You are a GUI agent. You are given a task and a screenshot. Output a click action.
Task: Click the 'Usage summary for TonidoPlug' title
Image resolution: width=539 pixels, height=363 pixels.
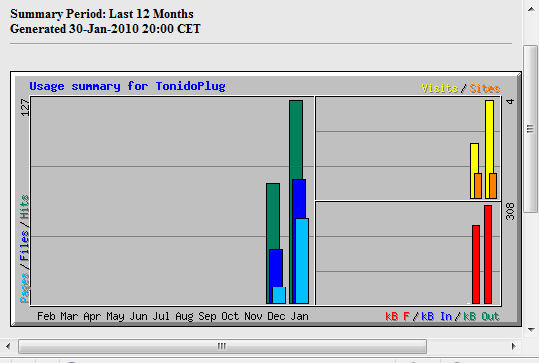click(x=127, y=86)
